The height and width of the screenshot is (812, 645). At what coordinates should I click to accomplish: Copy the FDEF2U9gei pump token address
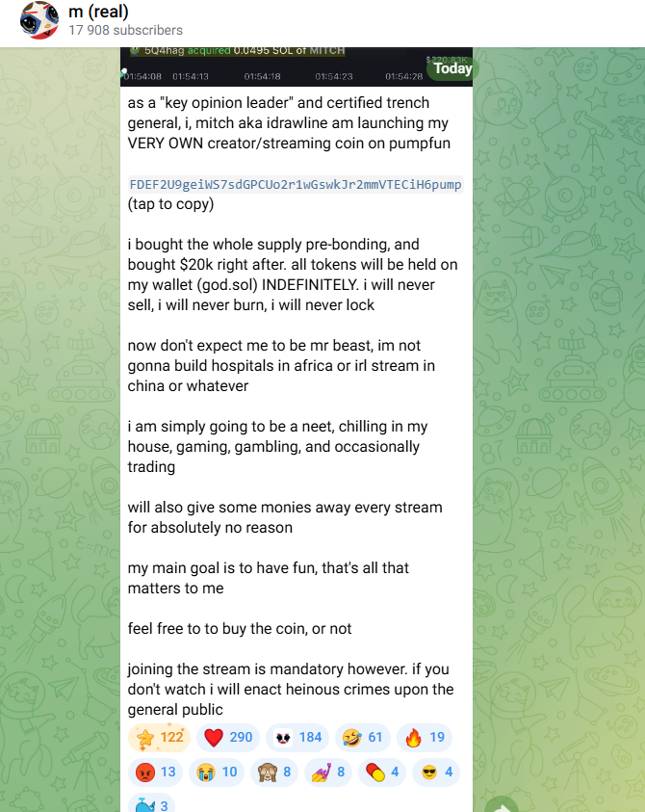(296, 185)
